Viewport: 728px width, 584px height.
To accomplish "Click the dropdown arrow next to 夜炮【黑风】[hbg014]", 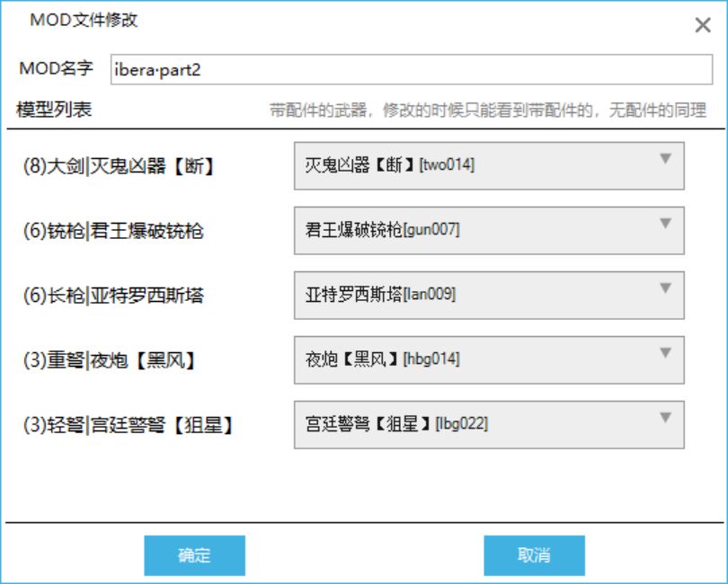I will pyautogui.click(x=665, y=350).
